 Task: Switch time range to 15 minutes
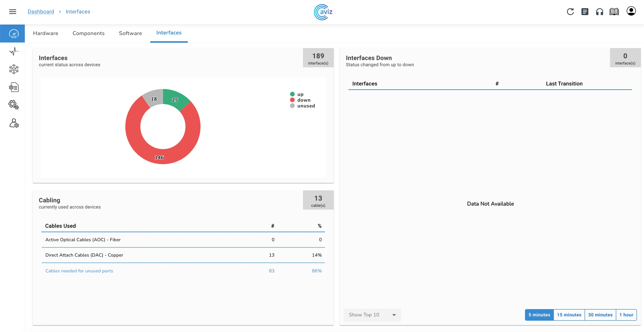click(569, 315)
